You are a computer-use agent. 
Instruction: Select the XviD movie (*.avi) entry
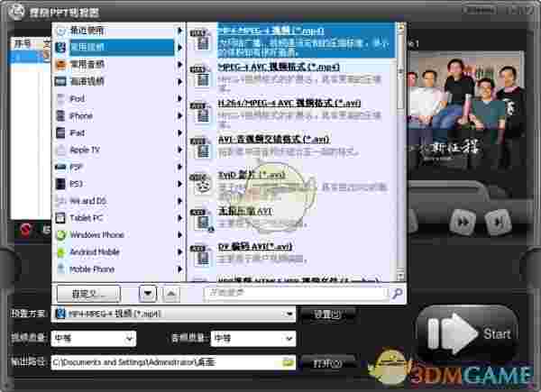point(289,185)
